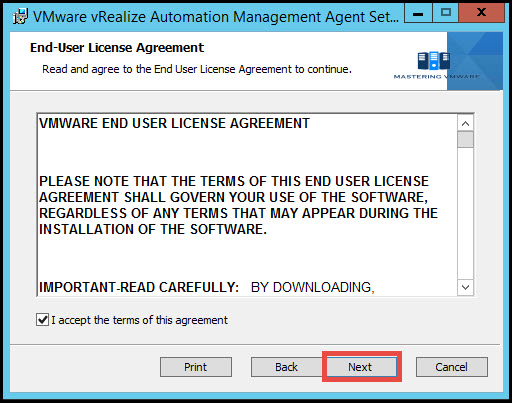Click the blue banner graphic at top right
The image size is (512, 403).
pos(475,61)
